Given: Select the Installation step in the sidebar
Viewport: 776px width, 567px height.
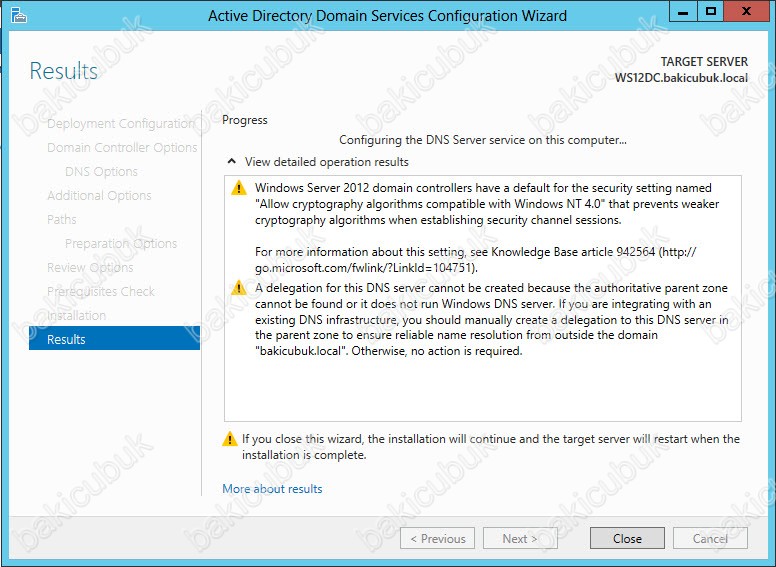Looking at the screenshot, I should tap(76, 315).
